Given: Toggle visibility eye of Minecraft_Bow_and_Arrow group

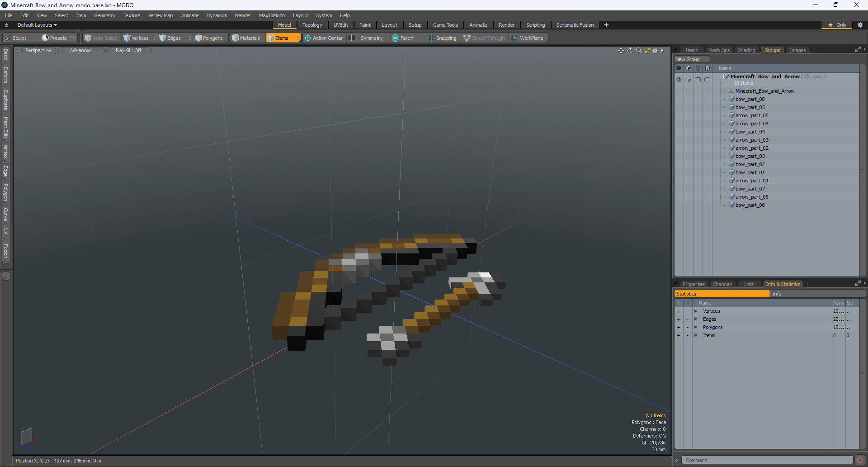Looking at the screenshot, I should point(679,80).
